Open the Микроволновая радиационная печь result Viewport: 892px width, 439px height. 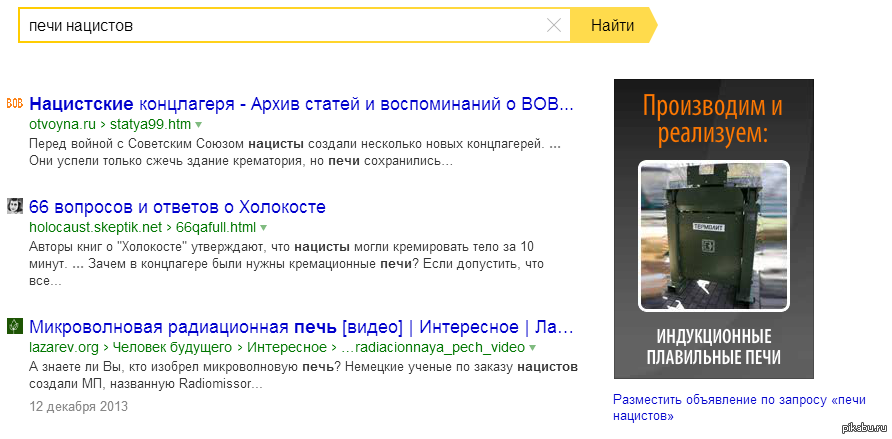302,327
